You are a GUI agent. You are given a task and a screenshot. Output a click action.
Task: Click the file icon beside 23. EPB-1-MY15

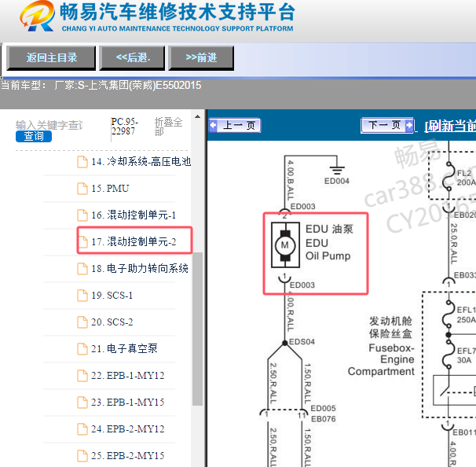[x=82, y=403]
